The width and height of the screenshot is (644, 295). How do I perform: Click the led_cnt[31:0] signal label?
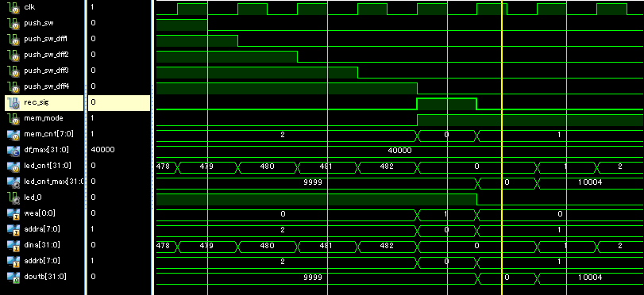point(47,166)
